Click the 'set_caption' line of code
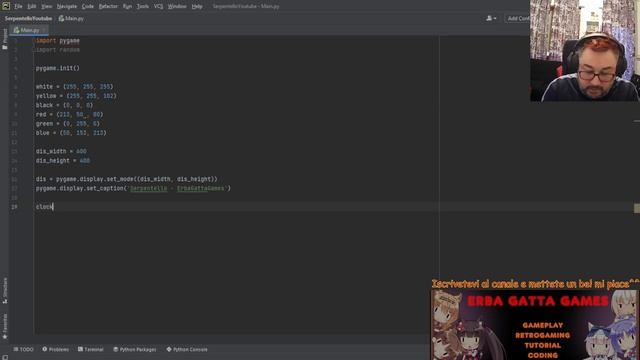The width and height of the screenshot is (640, 360). click(133, 189)
